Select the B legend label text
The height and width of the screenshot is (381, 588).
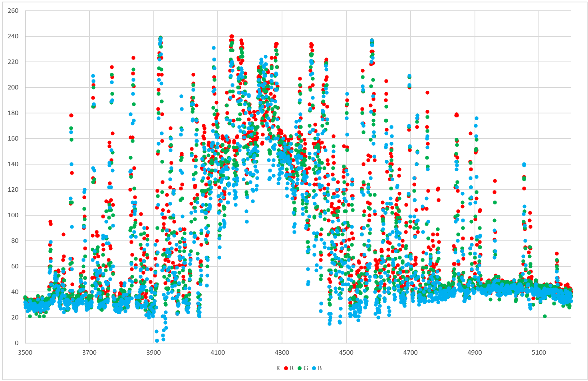click(320, 368)
